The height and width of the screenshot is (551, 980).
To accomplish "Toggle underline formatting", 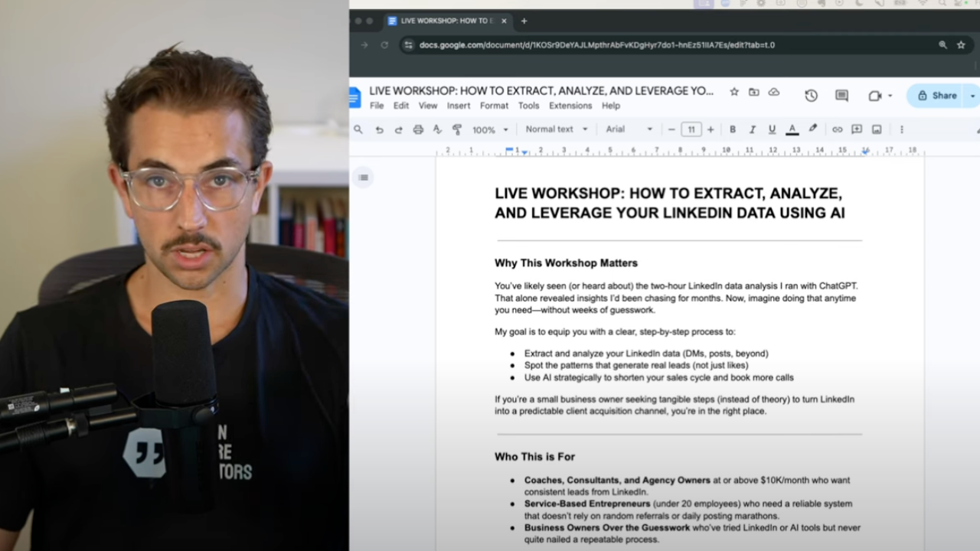I will pos(772,129).
